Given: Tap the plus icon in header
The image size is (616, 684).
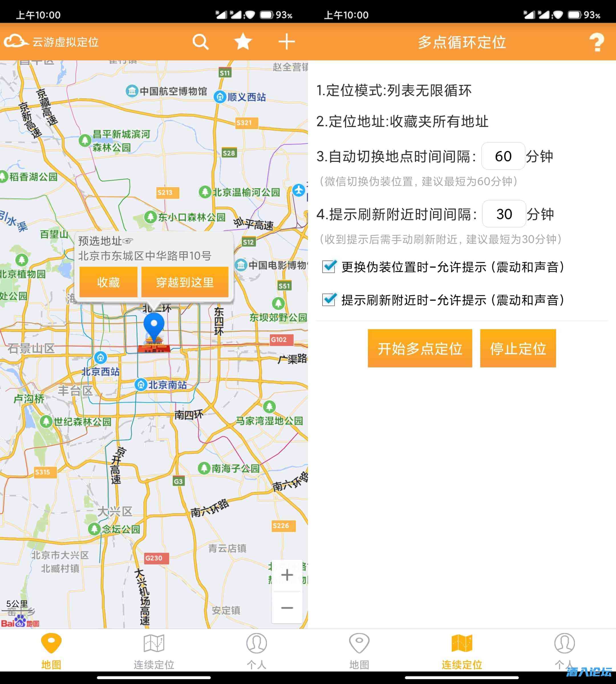Looking at the screenshot, I should click(x=286, y=42).
